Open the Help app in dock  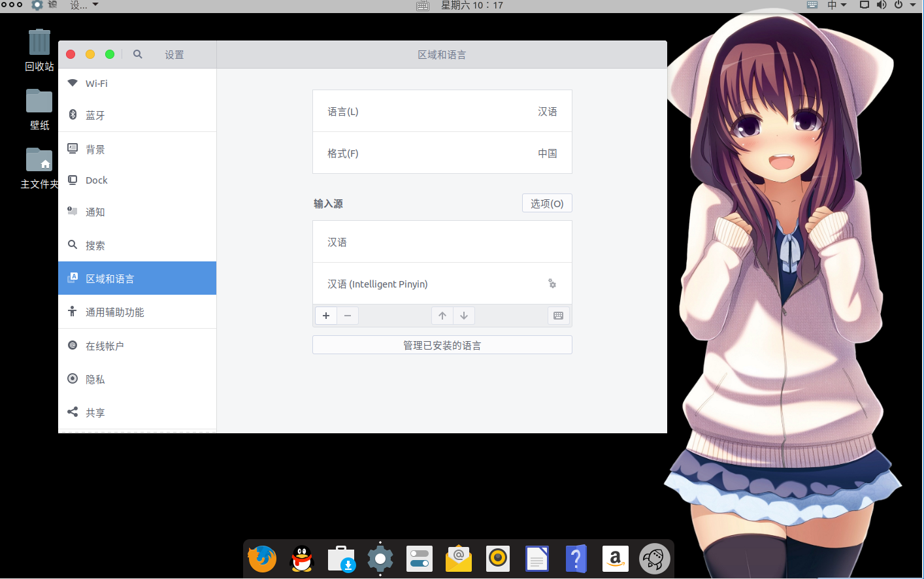pyautogui.click(x=576, y=559)
